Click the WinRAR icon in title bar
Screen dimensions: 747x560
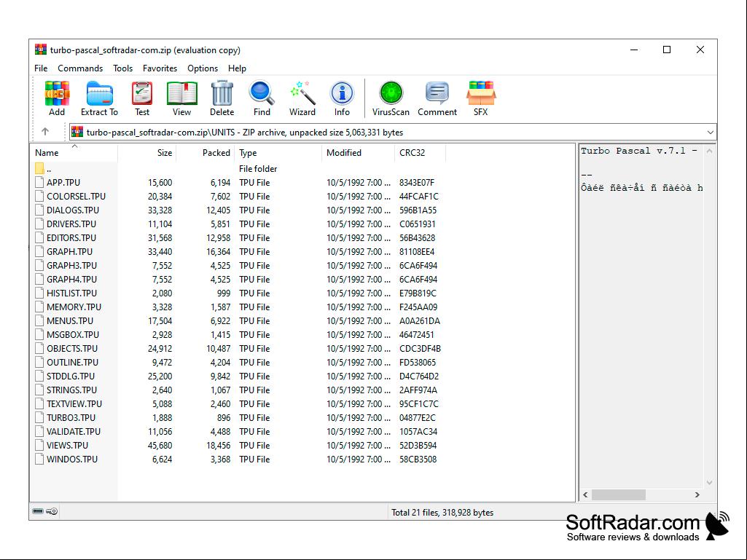(x=41, y=50)
